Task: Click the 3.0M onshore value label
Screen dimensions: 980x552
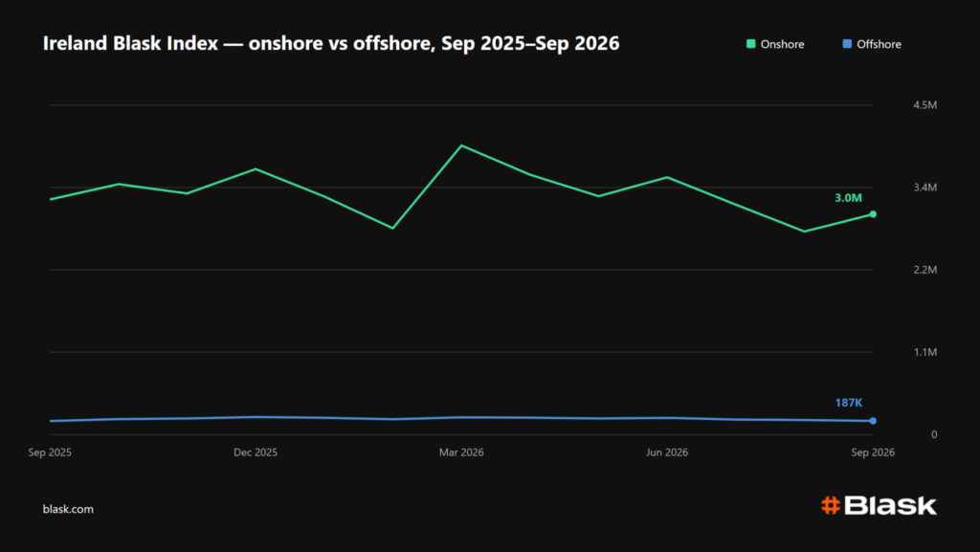Action: coord(848,198)
